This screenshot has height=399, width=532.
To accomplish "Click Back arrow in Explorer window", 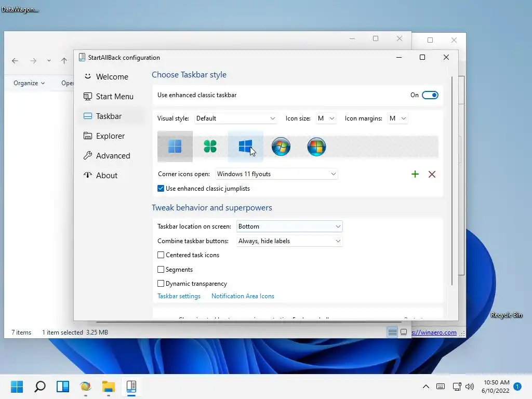I will tap(15, 61).
